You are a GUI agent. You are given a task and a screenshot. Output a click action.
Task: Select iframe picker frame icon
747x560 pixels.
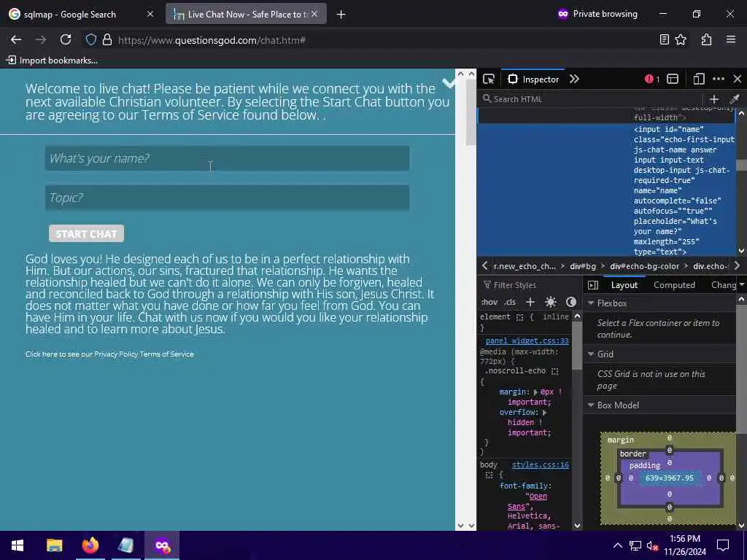coord(672,79)
